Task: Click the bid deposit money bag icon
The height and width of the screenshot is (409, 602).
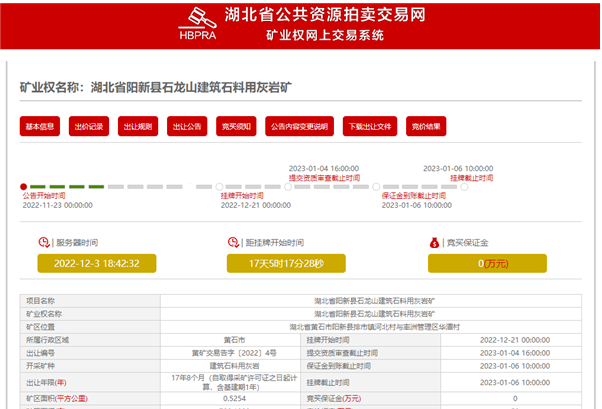Action: click(434, 241)
